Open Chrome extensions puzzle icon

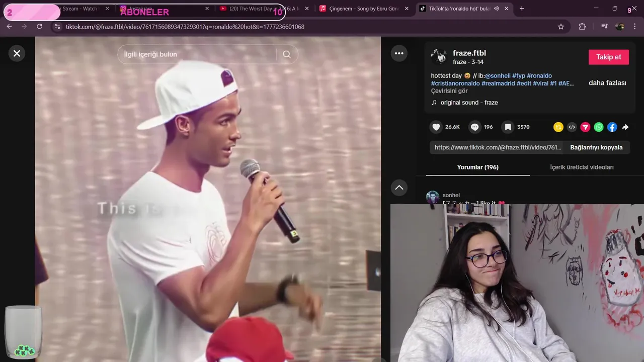pyautogui.click(x=582, y=27)
